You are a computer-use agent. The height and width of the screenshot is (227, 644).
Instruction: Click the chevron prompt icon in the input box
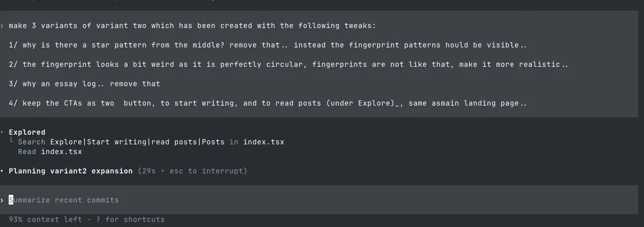tap(3, 200)
